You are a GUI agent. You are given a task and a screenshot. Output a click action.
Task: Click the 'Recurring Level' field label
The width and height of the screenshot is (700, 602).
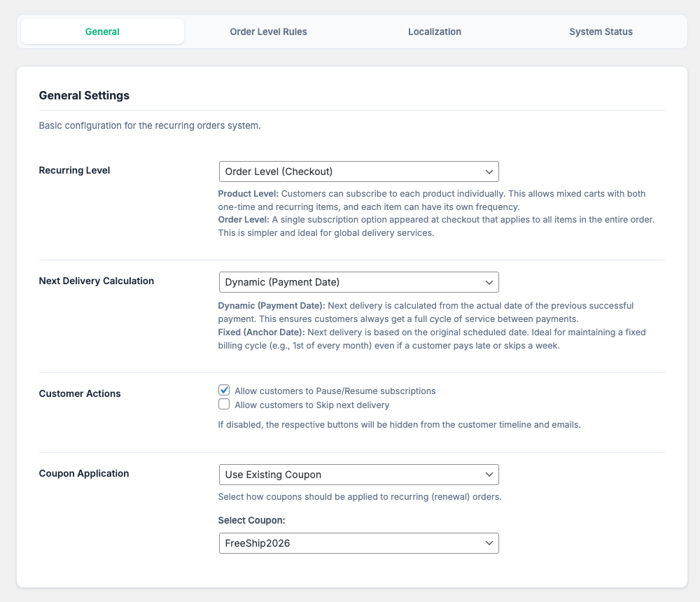pyautogui.click(x=74, y=171)
